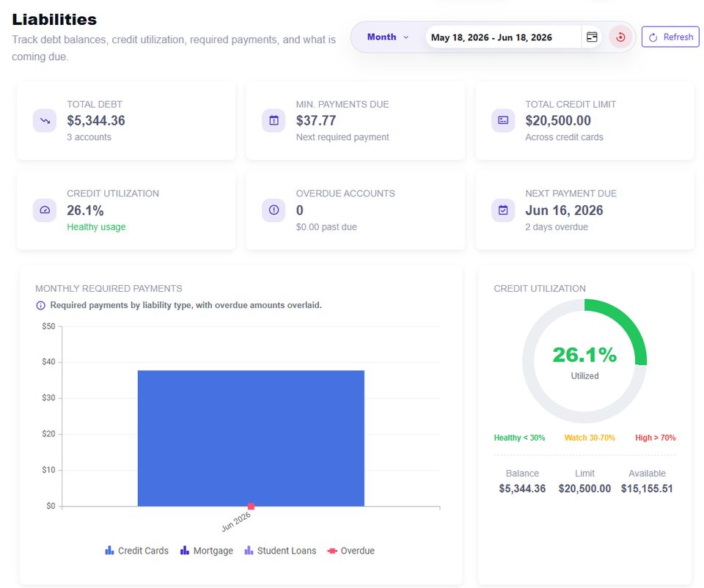Open the date picker calendar icon
This screenshot has height=588, width=704.
tap(593, 37)
